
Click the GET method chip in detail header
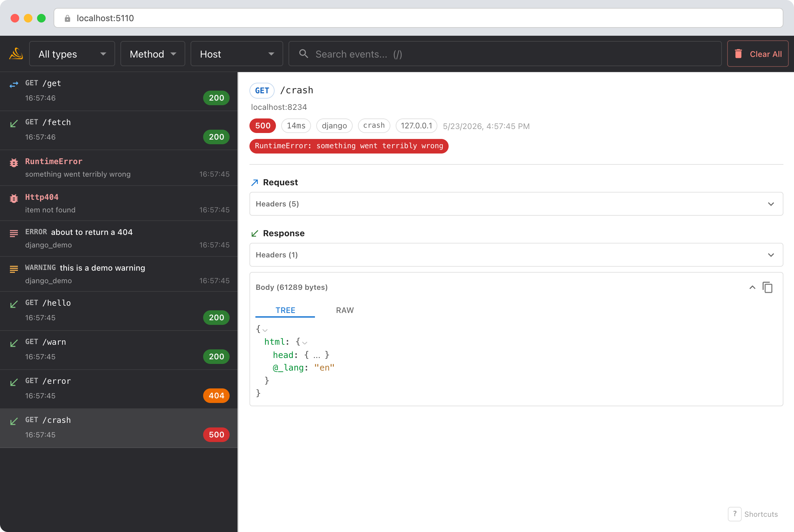coord(262,91)
